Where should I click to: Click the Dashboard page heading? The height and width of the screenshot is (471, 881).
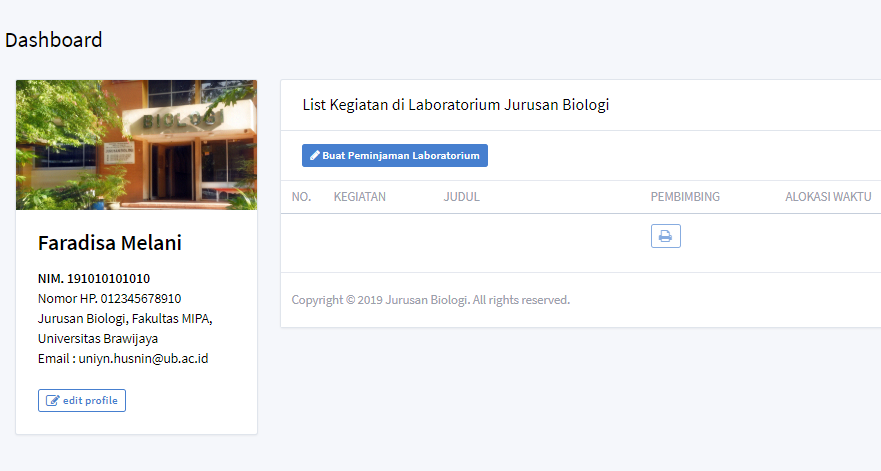pyautogui.click(x=54, y=41)
